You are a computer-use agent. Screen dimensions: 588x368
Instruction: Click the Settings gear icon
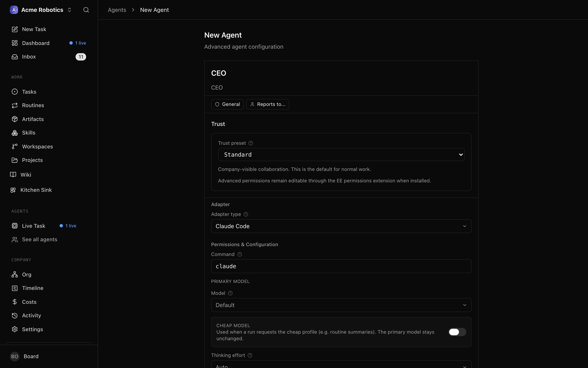tap(14, 329)
